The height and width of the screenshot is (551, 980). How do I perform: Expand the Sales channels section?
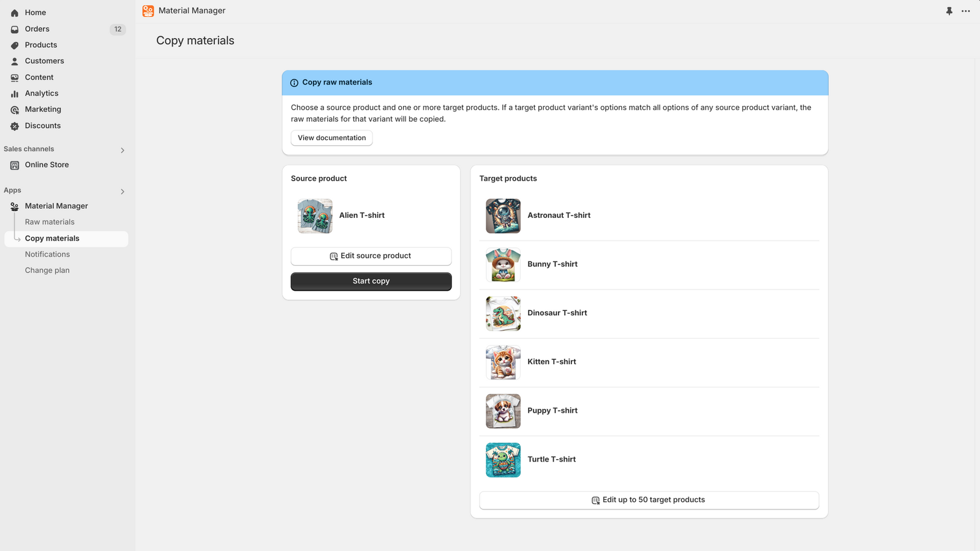click(122, 150)
